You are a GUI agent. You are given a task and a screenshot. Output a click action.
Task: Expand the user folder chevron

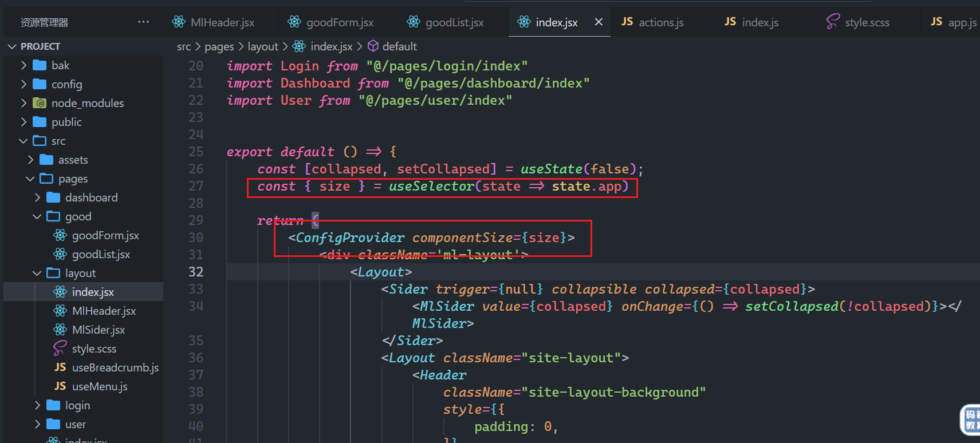(x=37, y=424)
